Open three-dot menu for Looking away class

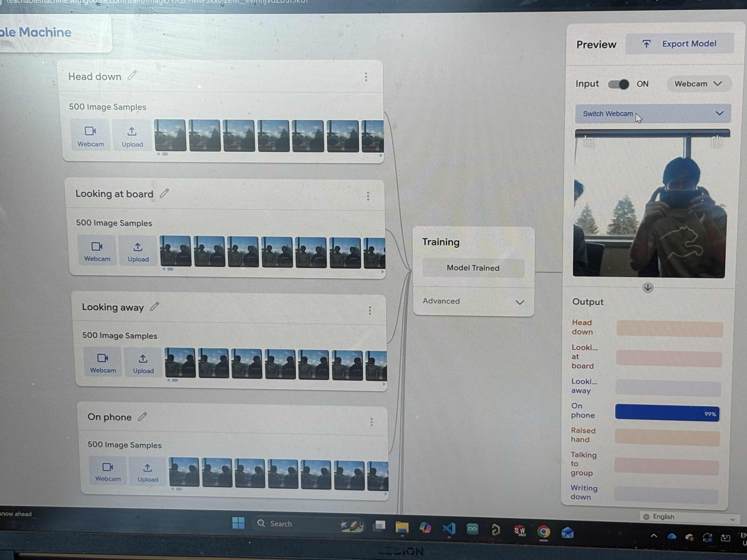click(x=370, y=310)
